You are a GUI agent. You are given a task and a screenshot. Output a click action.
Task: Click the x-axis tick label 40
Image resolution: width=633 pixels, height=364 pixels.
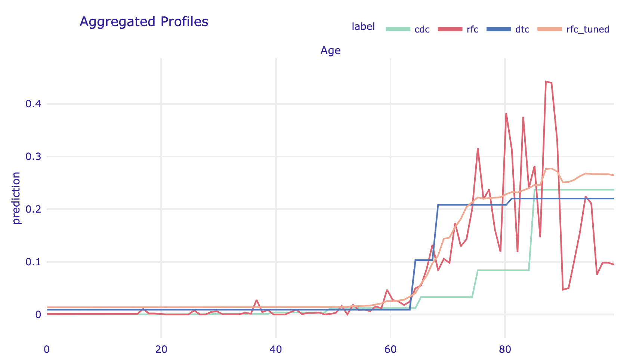click(276, 349)
